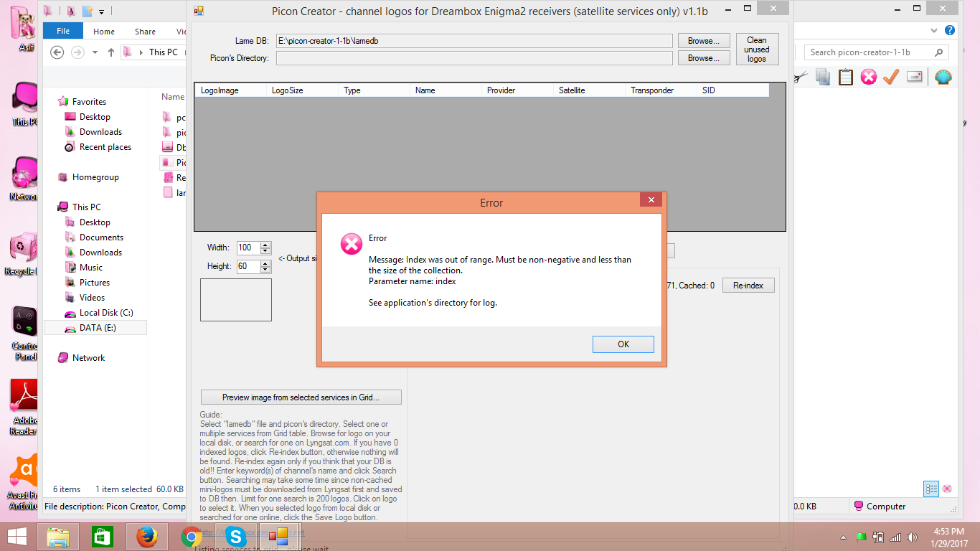The width and height of the screenshot is (980, 551).
Task: Click the orange checkmark toolbar icon
Action: (x=891, y=77)
